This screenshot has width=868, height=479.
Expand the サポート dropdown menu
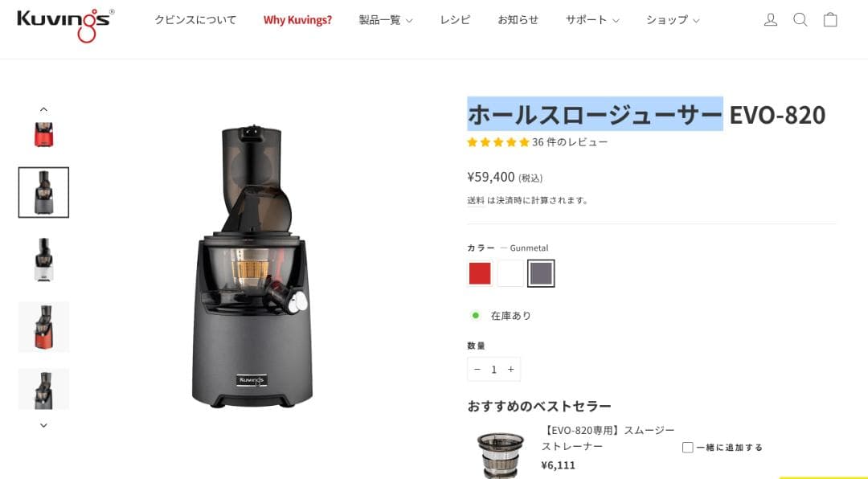(x=592, y=20)
